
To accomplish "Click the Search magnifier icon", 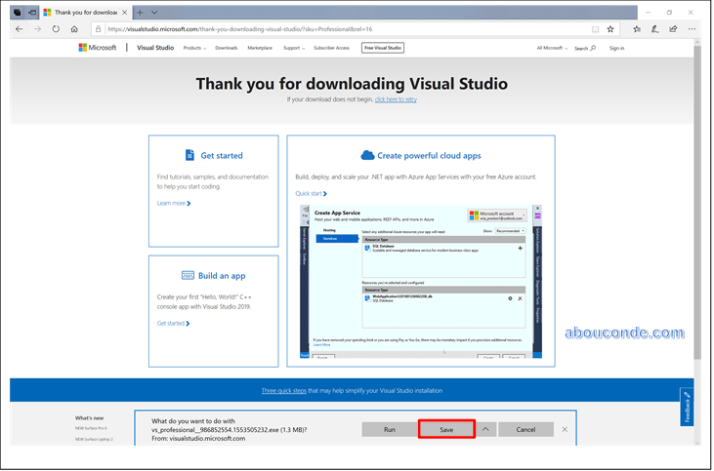I will tap(593, 47).
